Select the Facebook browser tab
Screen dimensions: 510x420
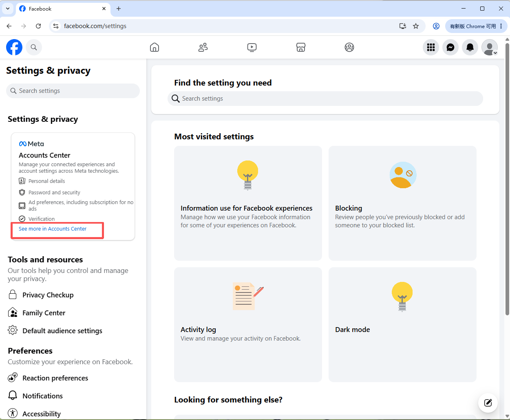(63, 9)
